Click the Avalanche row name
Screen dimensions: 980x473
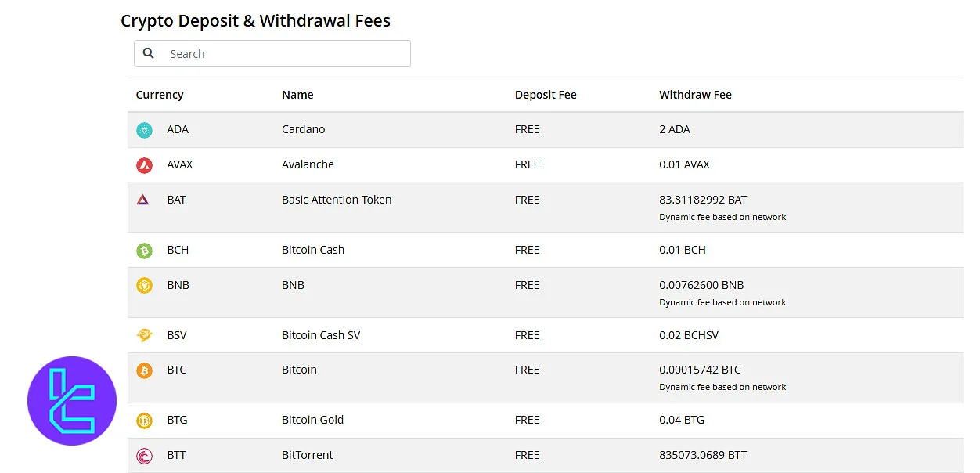pos(308,164)
